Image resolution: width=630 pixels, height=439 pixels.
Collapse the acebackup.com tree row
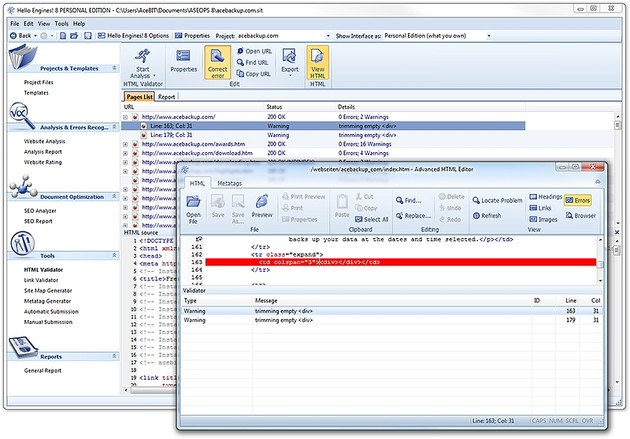pos(126,117)
